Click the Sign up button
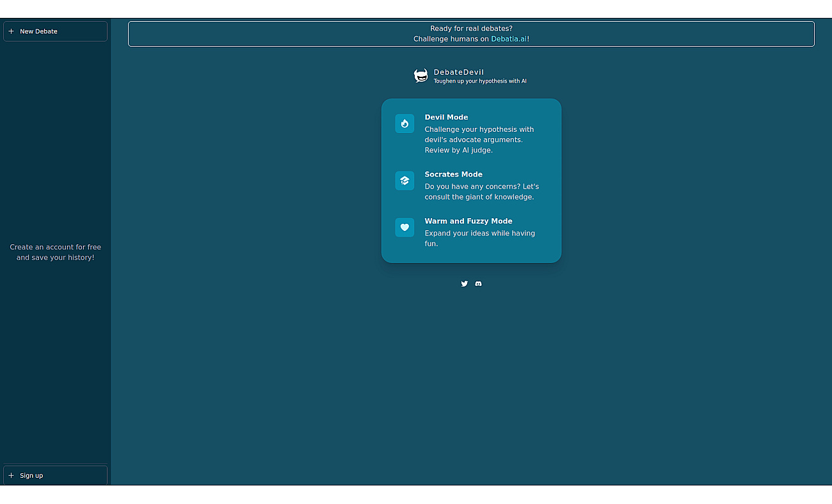Screen dimensions: 832x504 coord(55,475)
